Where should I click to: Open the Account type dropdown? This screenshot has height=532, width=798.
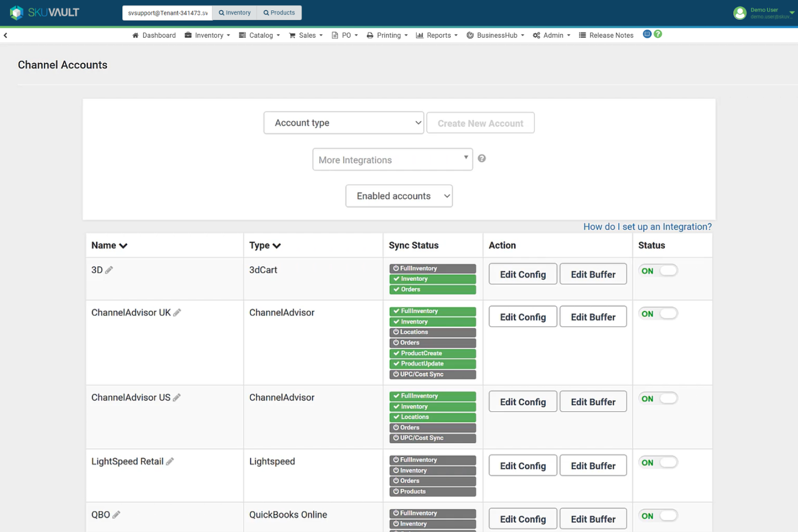pyautogui.click(x=343, y=122)
